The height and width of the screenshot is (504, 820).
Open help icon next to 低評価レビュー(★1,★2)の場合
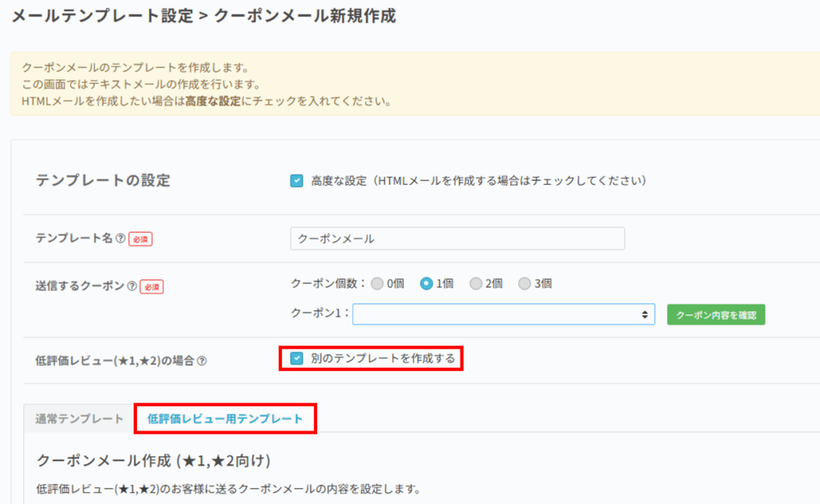coord(202,361)
